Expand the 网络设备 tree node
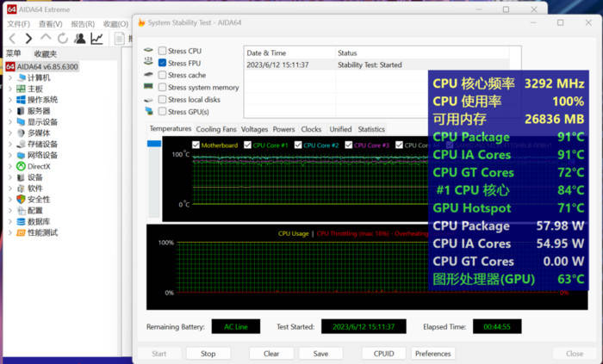Viewport: 603px width, 364px height. tap(10, 156)
